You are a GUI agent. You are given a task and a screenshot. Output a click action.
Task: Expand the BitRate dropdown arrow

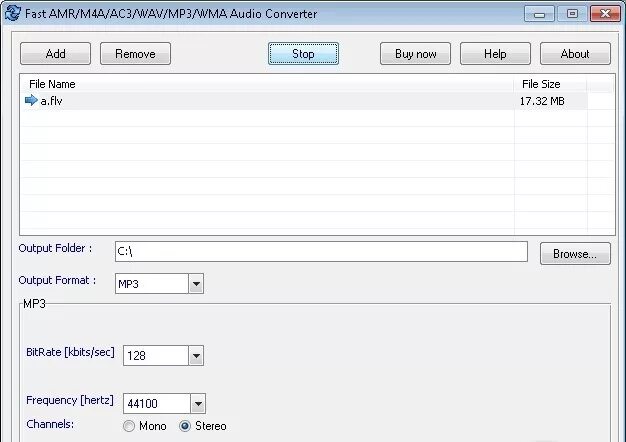click(x=196, y=356)
